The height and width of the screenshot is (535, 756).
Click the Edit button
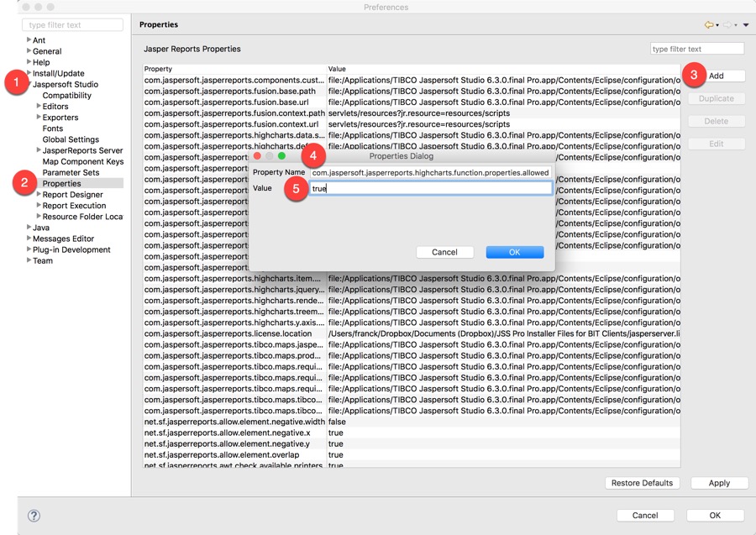(716, 144)
